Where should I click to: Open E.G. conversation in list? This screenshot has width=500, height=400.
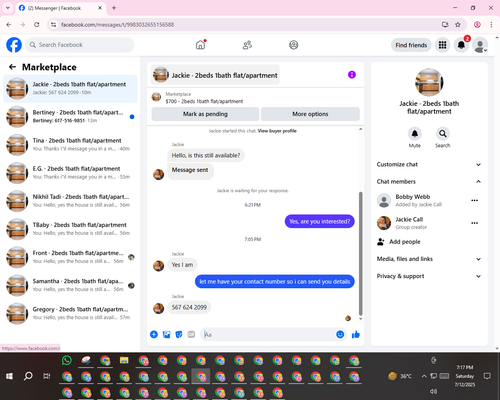click(70, 173)
